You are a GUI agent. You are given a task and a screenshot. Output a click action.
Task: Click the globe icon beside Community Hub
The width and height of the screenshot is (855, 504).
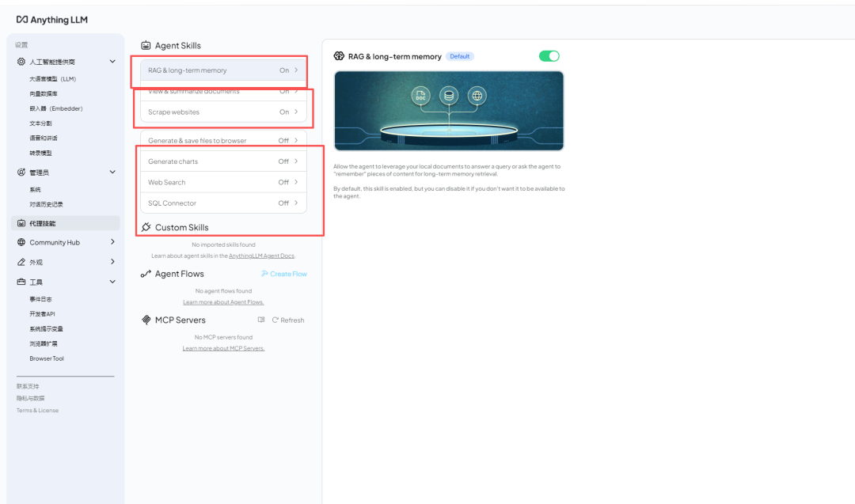(21, 242)
